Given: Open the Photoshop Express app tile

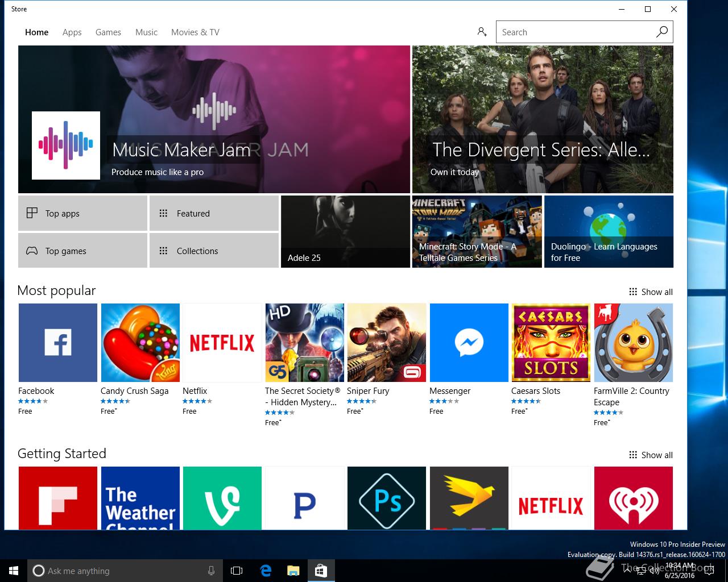Looking at the screenshot, I should point(387,498).
